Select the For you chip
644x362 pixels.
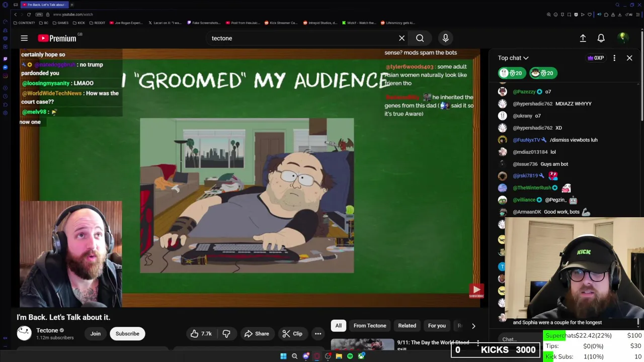[437, 326]
